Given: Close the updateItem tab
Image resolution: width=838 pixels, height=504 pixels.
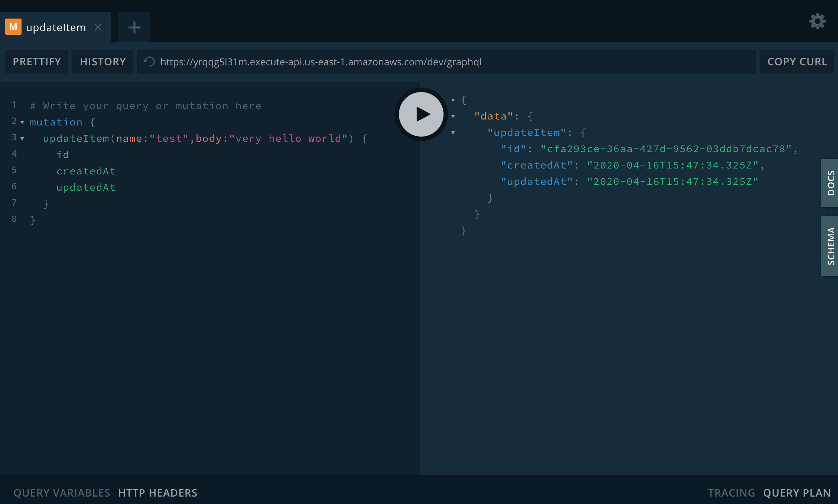Looking at the screenshot, I should coord(98,27).
